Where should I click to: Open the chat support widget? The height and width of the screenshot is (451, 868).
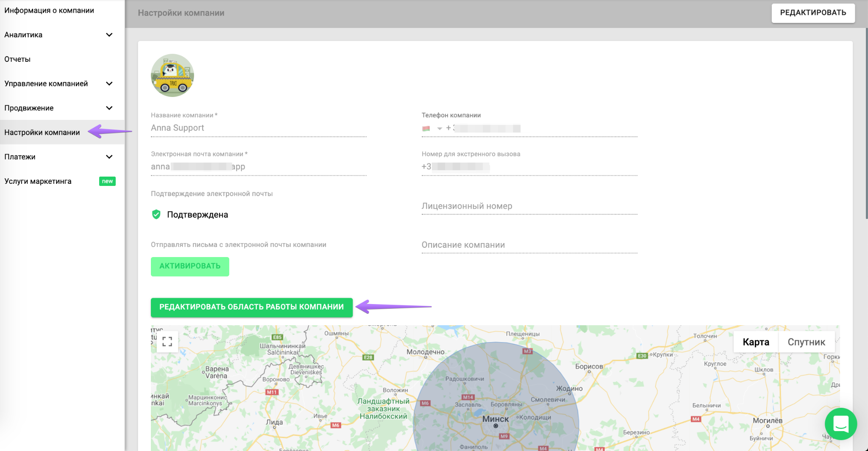(840, 423)
